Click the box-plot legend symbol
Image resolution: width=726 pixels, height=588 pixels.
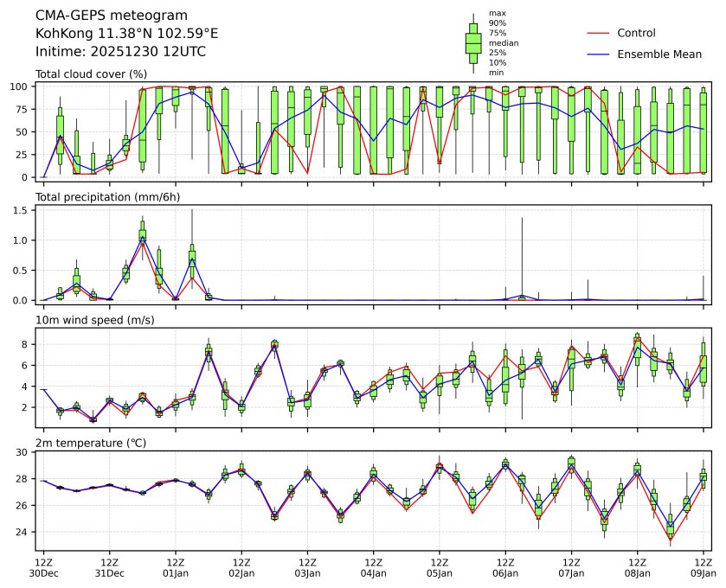tap(473, 42)
